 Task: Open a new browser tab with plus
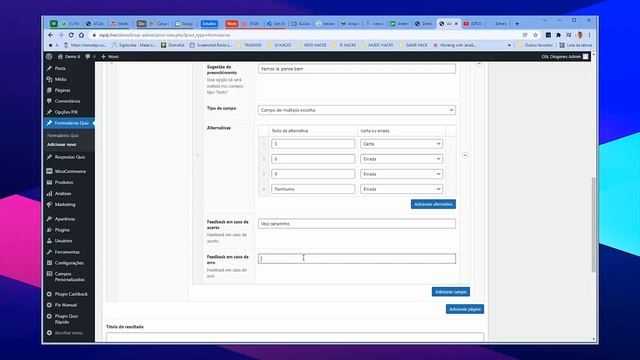coord(517,24)
